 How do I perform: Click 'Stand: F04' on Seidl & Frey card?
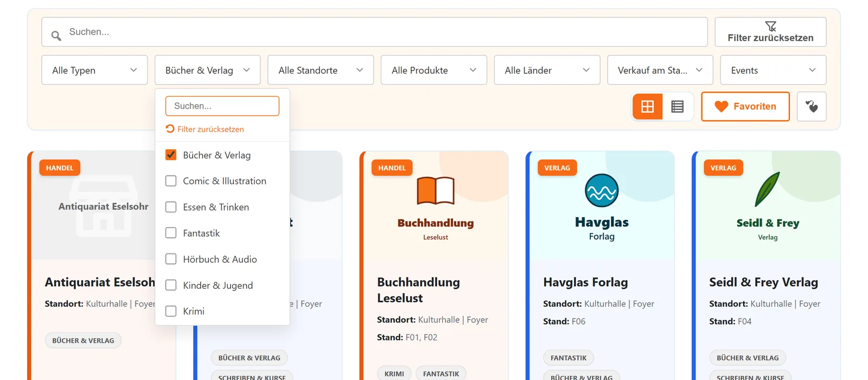(730, 321)
